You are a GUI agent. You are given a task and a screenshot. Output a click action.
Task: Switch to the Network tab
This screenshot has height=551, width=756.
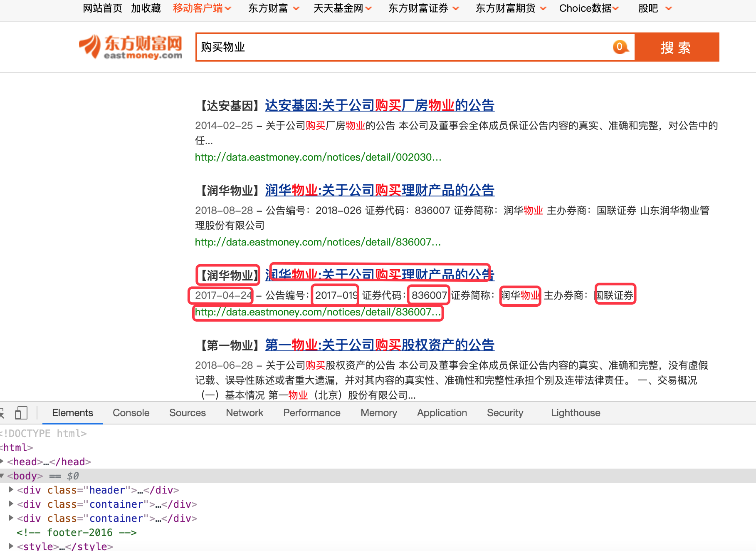tap(245, 413)
